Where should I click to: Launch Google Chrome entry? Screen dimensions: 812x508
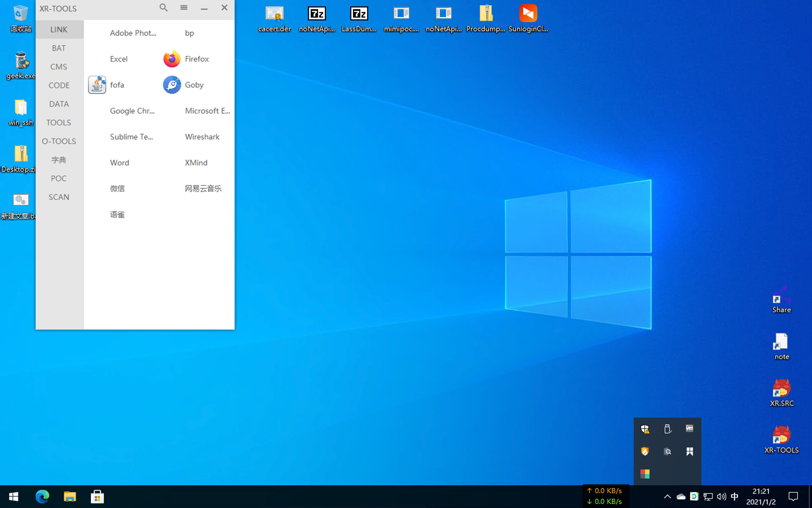[132, 111]
